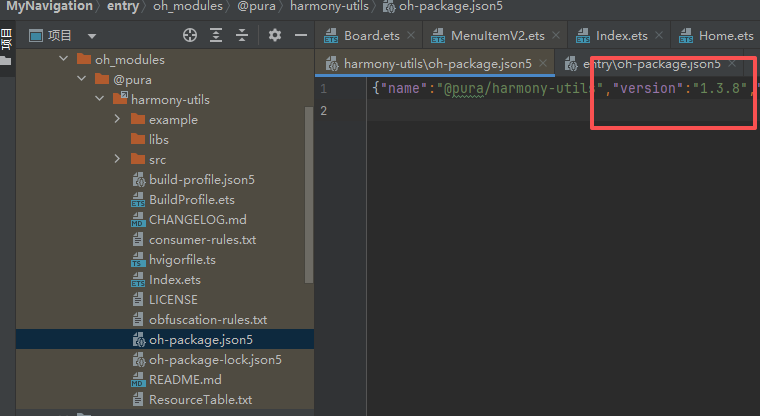Screen dimensions: 760x416
Task: Click the collapse all icon in project panel
Action: point(243,35)
